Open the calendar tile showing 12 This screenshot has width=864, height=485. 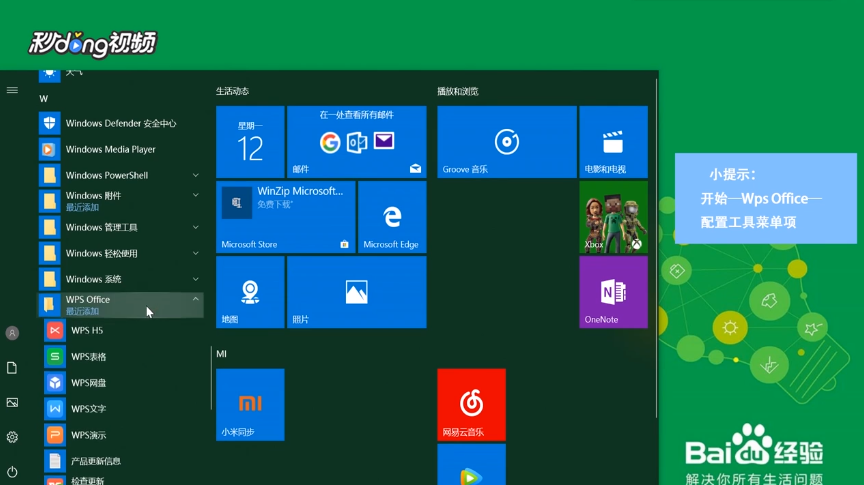(250, 142)
